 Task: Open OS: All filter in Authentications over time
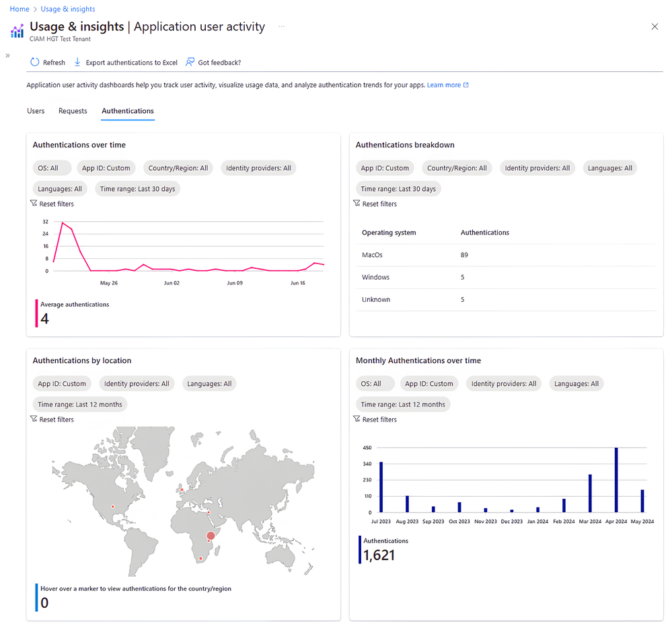pos(52,168)
